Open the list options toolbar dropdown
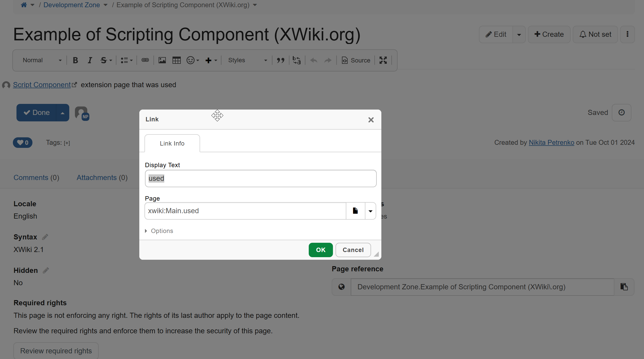This screenshot has width=644, height=359. coord(127,60)
